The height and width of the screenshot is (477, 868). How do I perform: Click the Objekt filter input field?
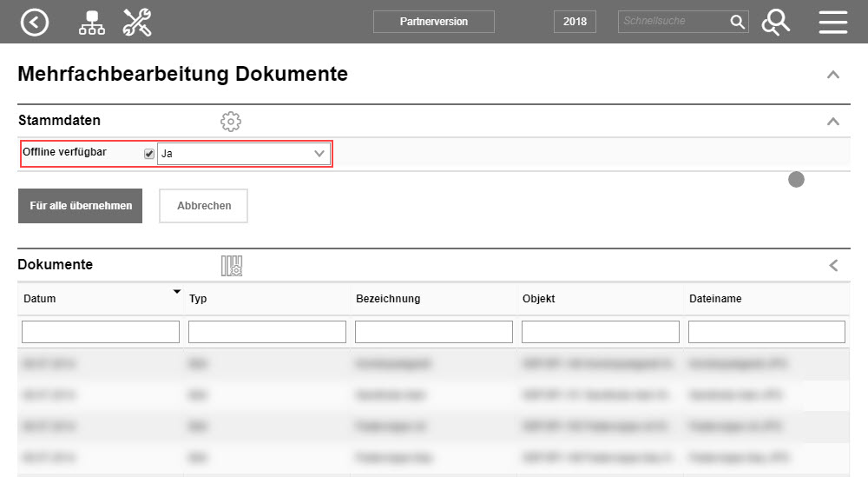(601, 332)
